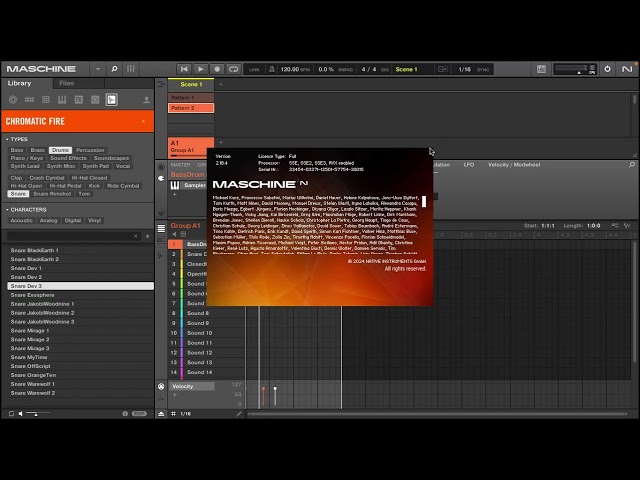Select 'Snare Exosphere' in results
The image size is (640, 480).
click(80, 295)
